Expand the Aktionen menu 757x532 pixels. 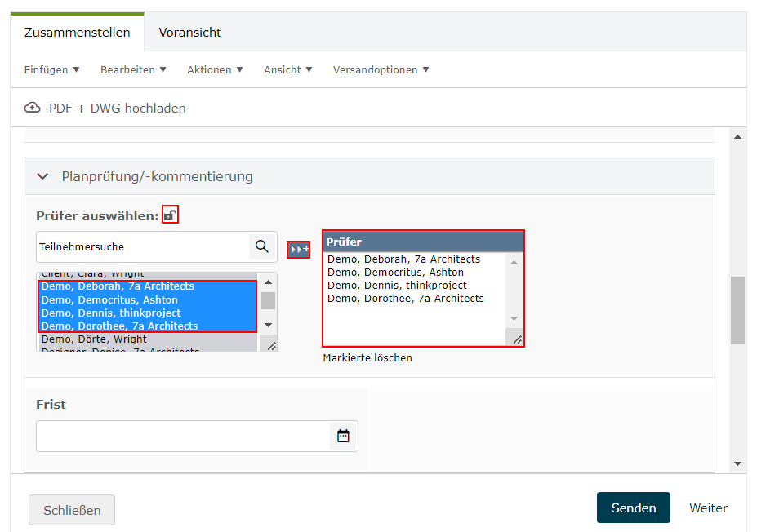coord(215,70)
